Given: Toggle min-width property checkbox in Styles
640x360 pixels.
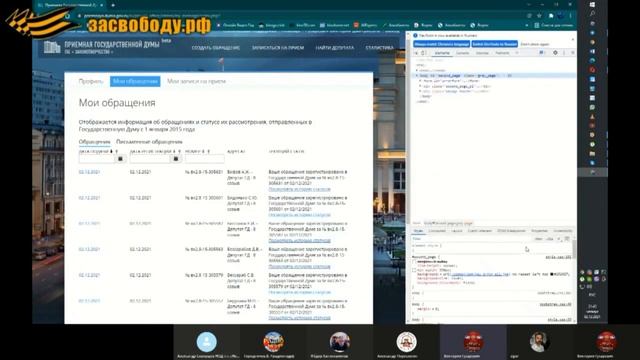Looking at the screenshot, I should [414, 270].
